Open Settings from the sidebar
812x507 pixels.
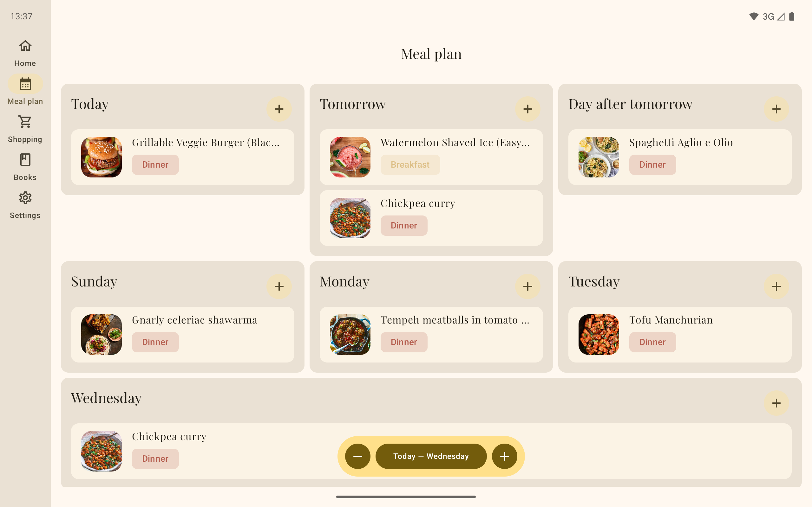pyautogui.click(x=25, y=205)
